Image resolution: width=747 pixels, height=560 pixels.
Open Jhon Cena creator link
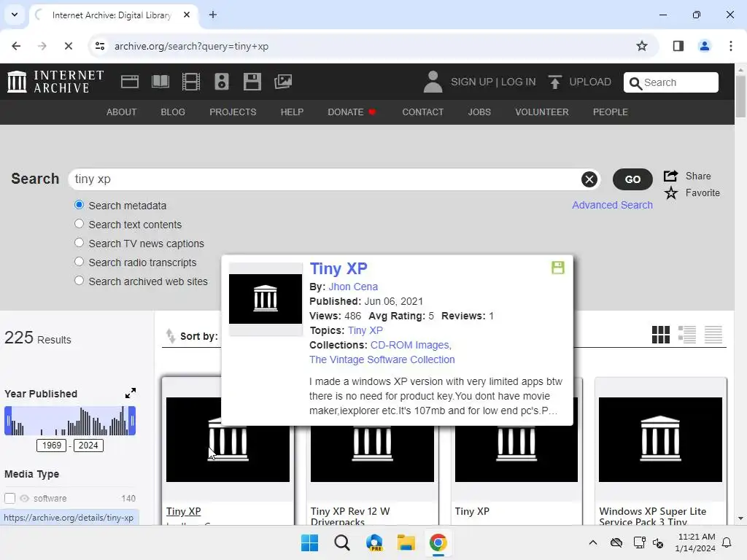coord(353,287)
